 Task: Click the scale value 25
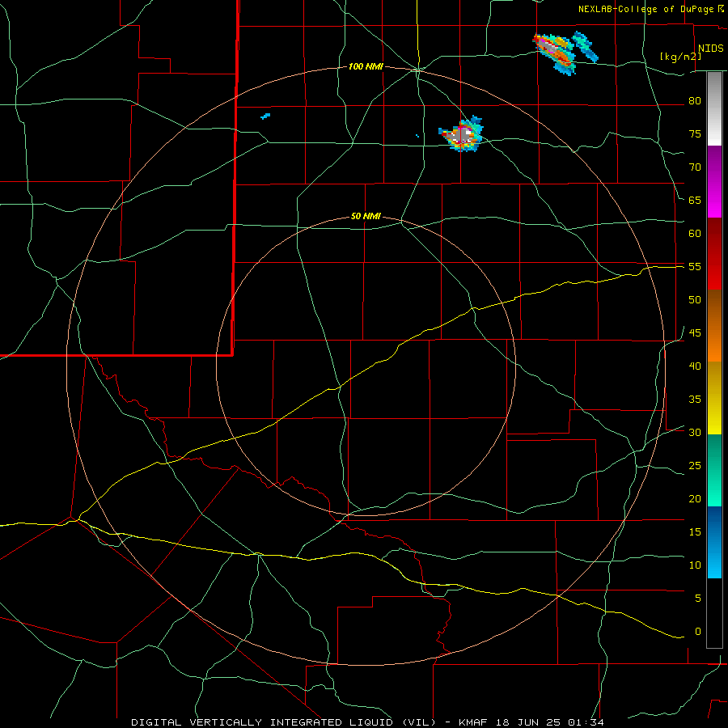tap(695, 466)
